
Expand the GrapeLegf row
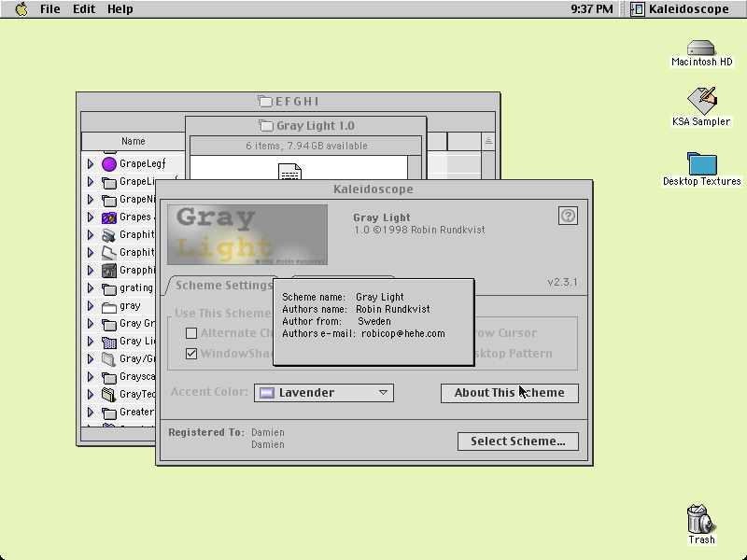pyautogui.click(x=91, y=164)
